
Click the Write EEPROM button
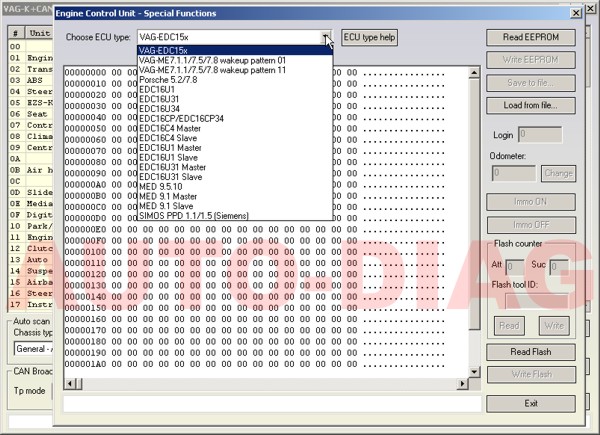click(531, 60)
